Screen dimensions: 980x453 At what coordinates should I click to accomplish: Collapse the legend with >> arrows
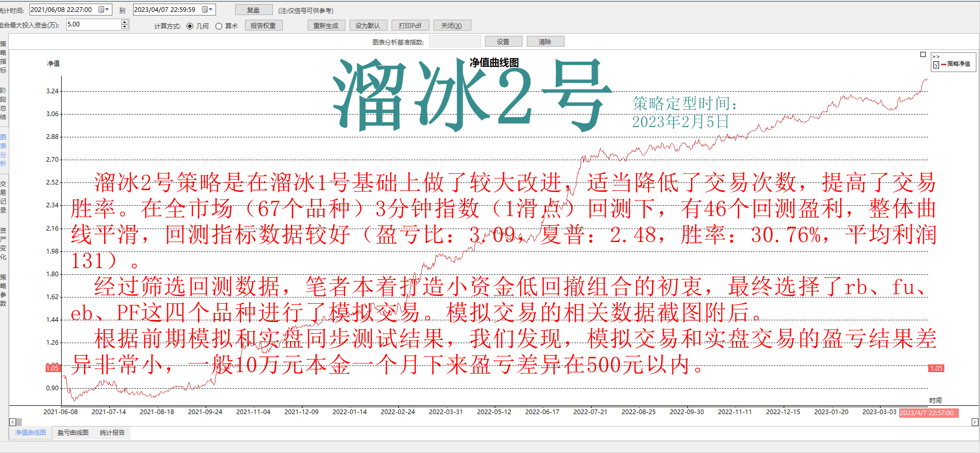(936, 56)
